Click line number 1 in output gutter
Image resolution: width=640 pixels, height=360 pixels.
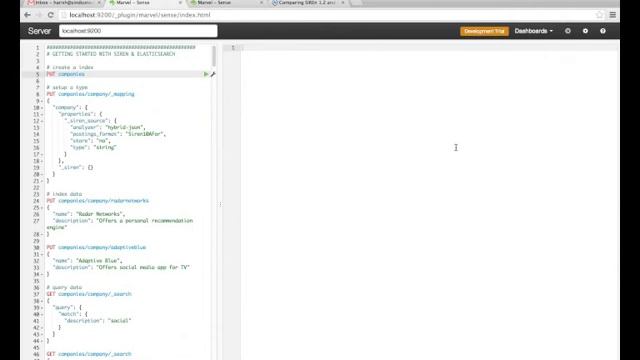tap(233, 48)
